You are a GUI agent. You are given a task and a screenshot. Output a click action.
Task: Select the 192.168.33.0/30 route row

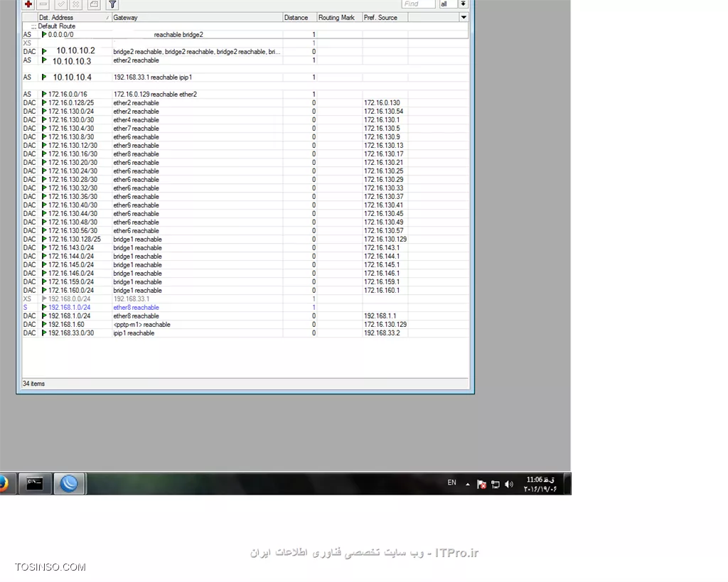point(245,333)
